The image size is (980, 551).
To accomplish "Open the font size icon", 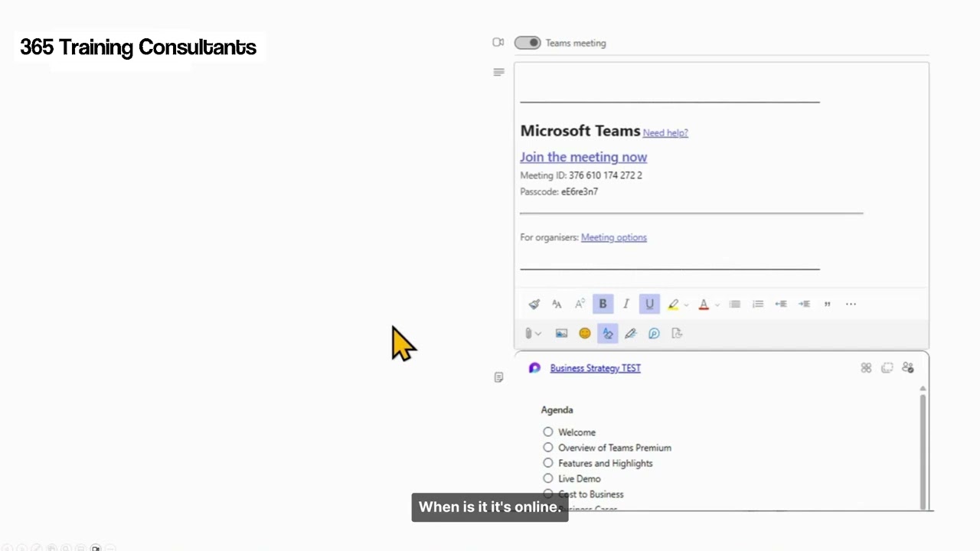I will pos(557,304).
